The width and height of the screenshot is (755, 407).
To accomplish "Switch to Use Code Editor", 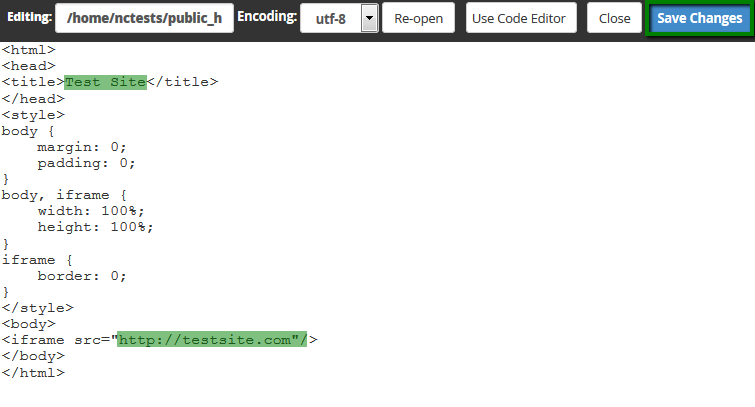I will coord(521,18).
